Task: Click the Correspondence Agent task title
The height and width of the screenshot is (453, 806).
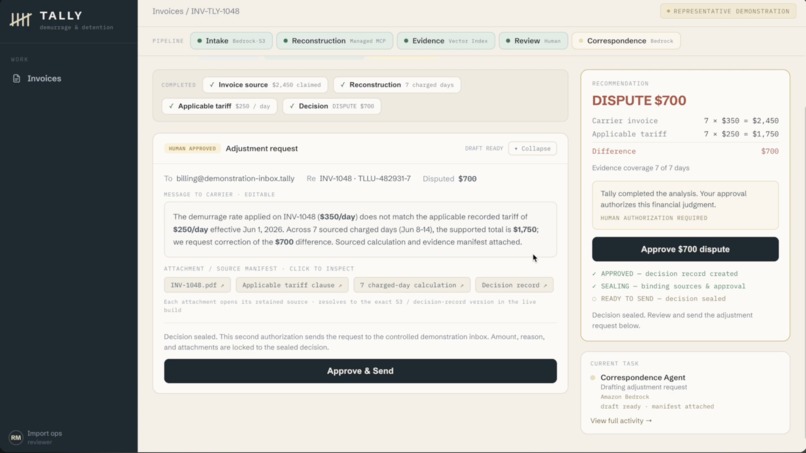Action: click(643, 377)
